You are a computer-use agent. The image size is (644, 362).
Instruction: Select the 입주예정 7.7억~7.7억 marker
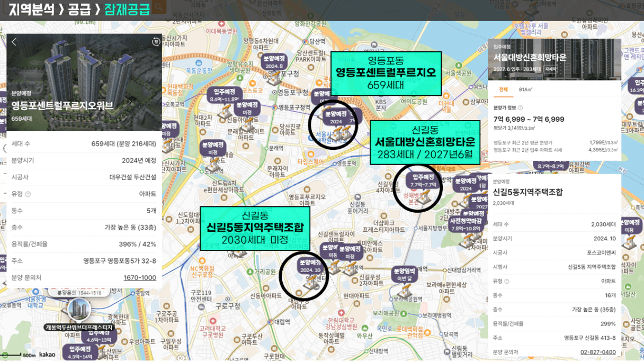[x=423, y=181]
